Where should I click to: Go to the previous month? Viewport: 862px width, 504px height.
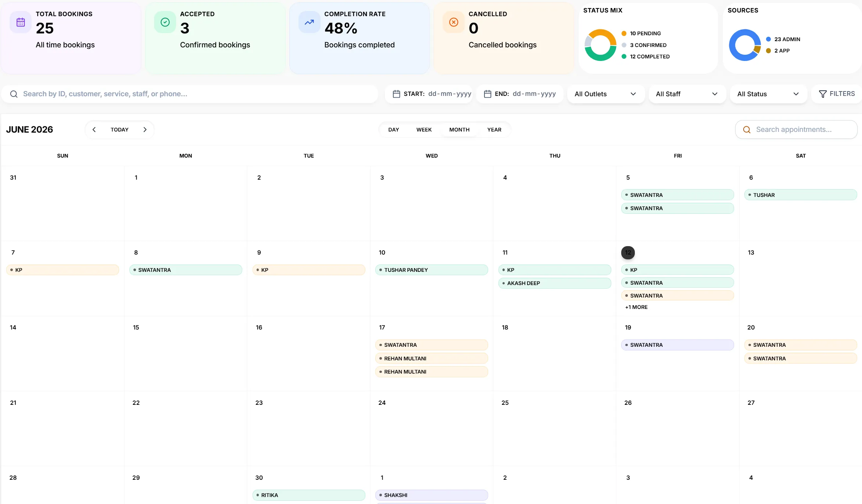94,130
